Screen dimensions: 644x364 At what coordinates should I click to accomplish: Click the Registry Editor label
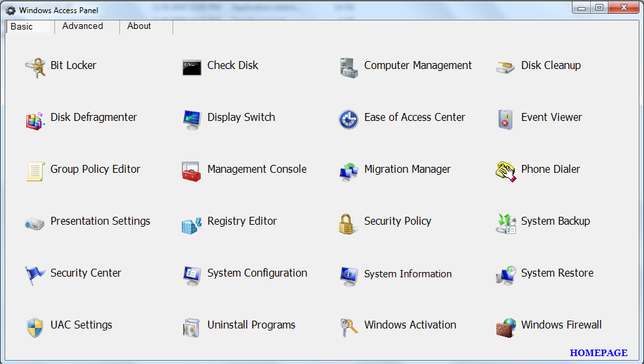(242, 221)
